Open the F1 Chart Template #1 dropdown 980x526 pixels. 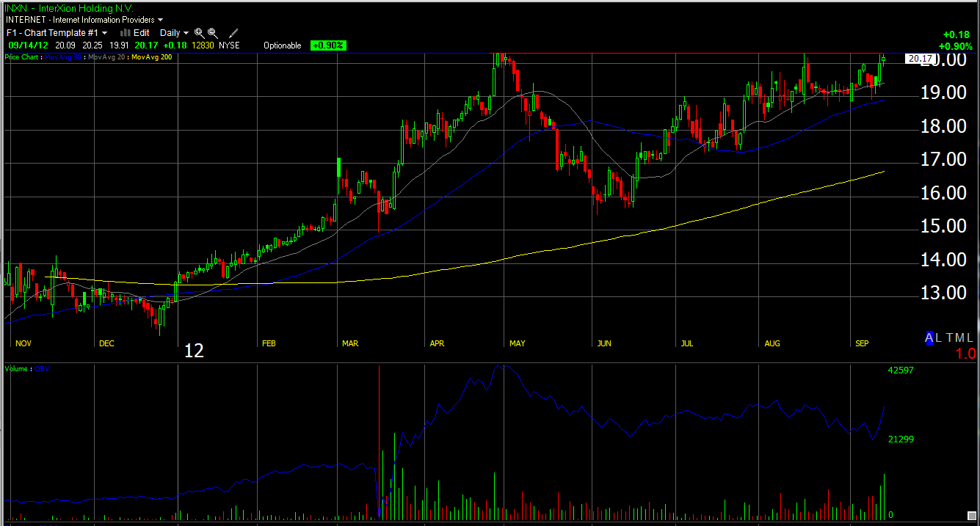point(104,33)
